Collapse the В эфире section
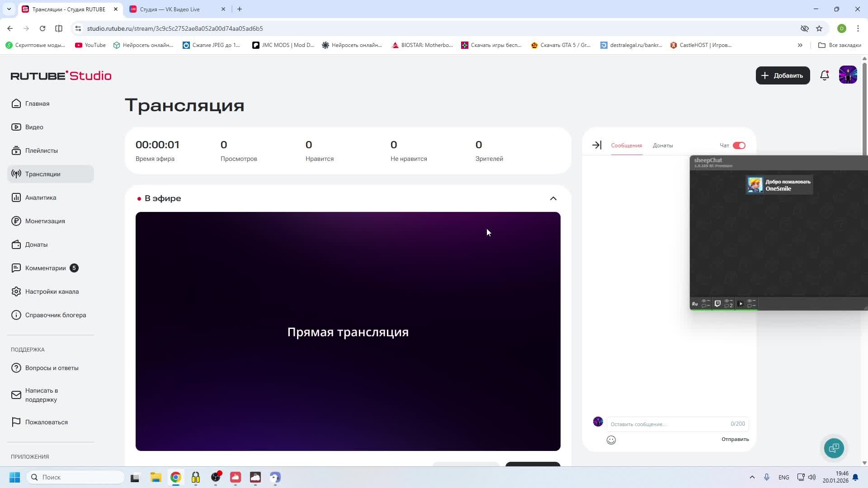 (553, 198)
